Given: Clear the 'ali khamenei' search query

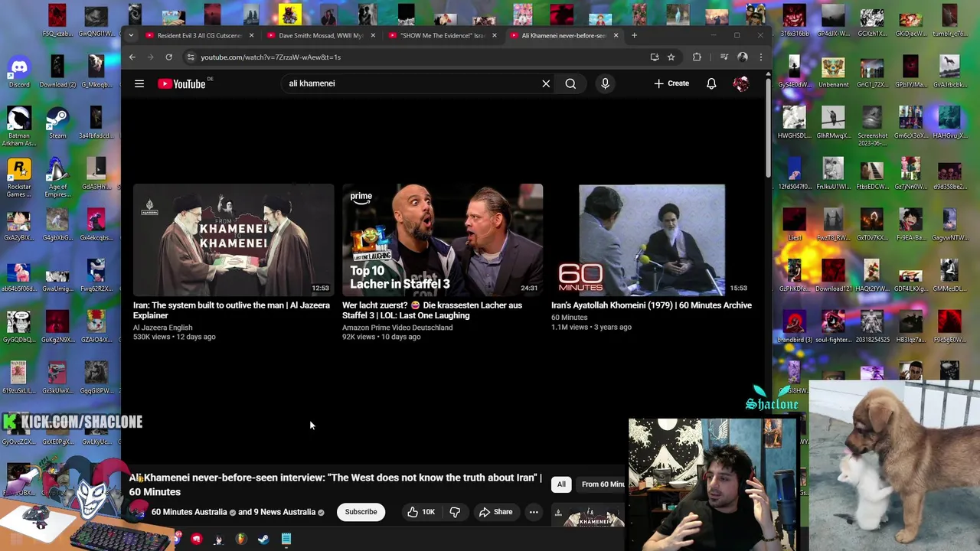Looking at the screenshot, I should pyautogui.click(x=546, y=83).
